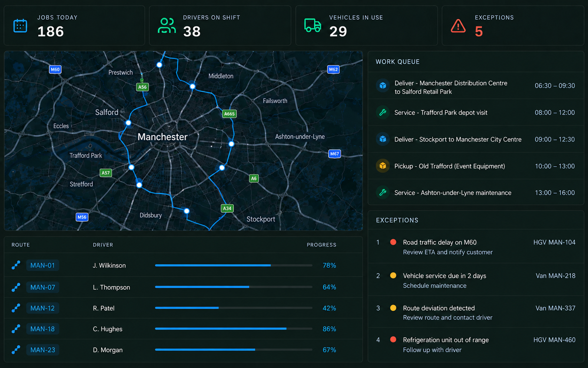This screenshot has height=368, width=588.
Task: Click the Manchester city label on map
Action: tap(162, 137)
